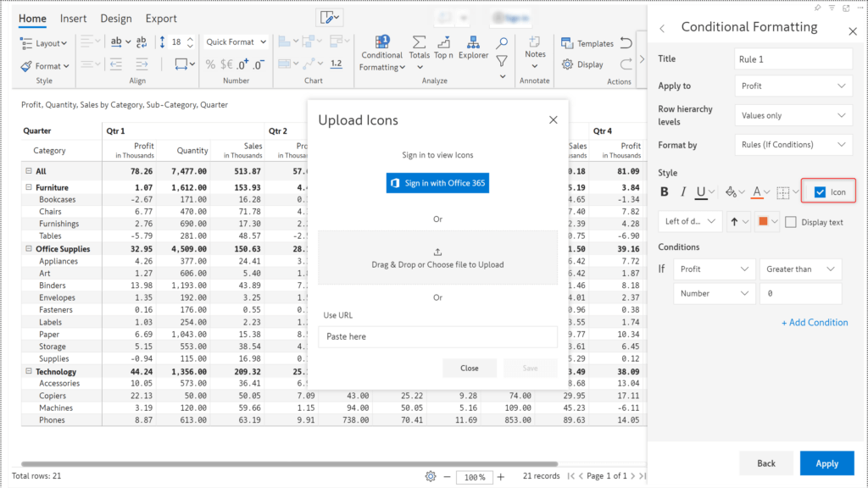Click Sign in with Office 365

point(437,183)
